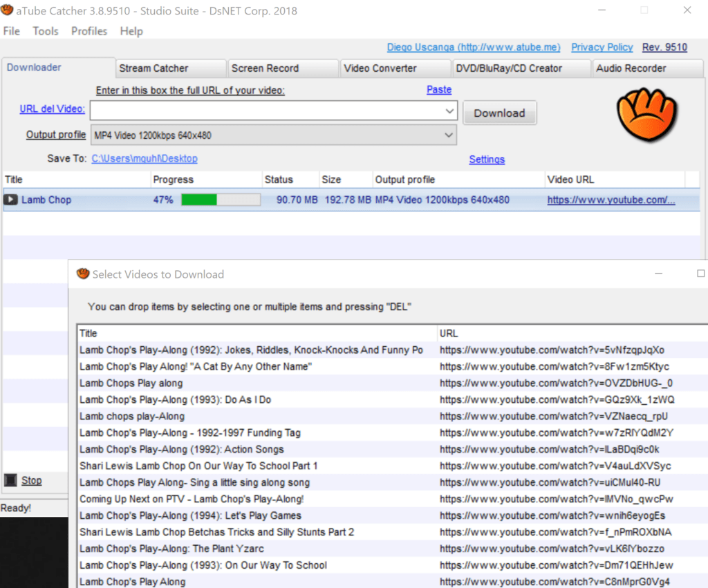Open the File menu
The height and width of the screenshot is (588, 708).
(x=11, y=31)
